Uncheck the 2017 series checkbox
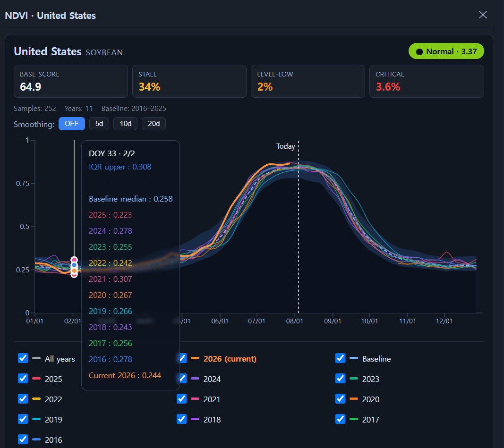This screenshot has width=504, height=448. (x=340, y=419)
